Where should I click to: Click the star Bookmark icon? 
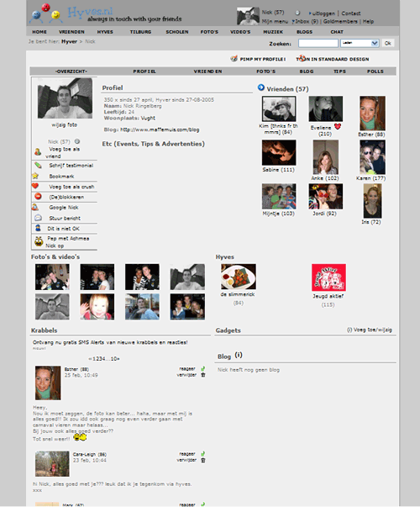[x=35, y=176]
